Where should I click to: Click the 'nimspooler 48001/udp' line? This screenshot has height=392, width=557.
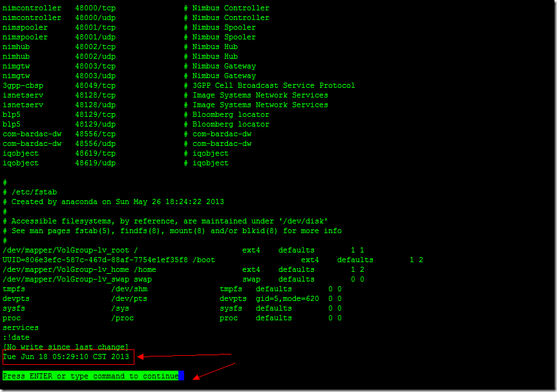pyautogui.click(x=129, y=37)
